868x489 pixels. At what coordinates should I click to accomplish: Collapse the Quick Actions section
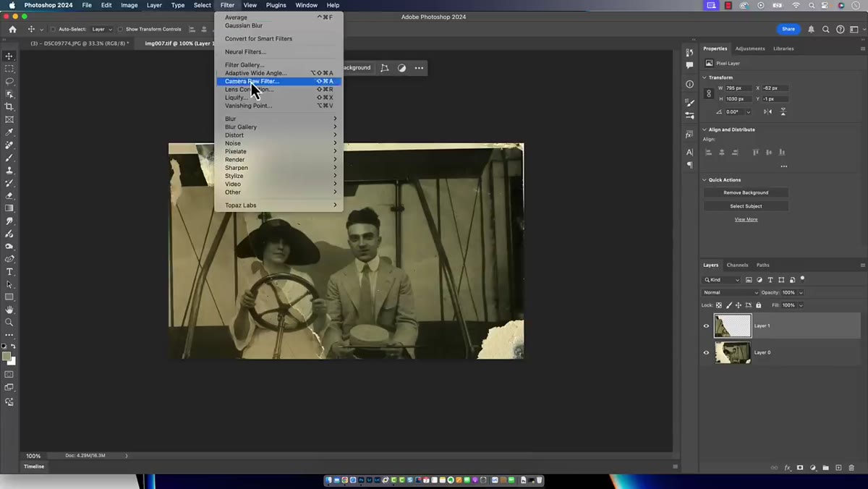[705, 179]
